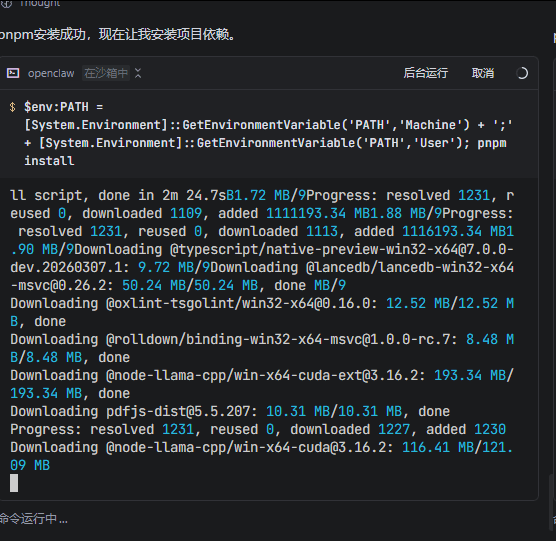The image size is (556, 541).
Task: Click the pdfjs-dist@5.5.207 download line
Action: point(230,411)
